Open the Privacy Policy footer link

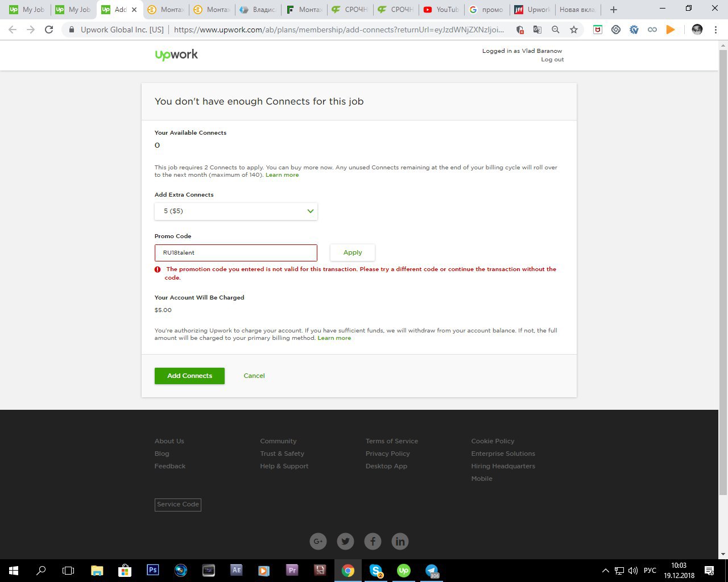pyautogui.click(x=388, y=454)
